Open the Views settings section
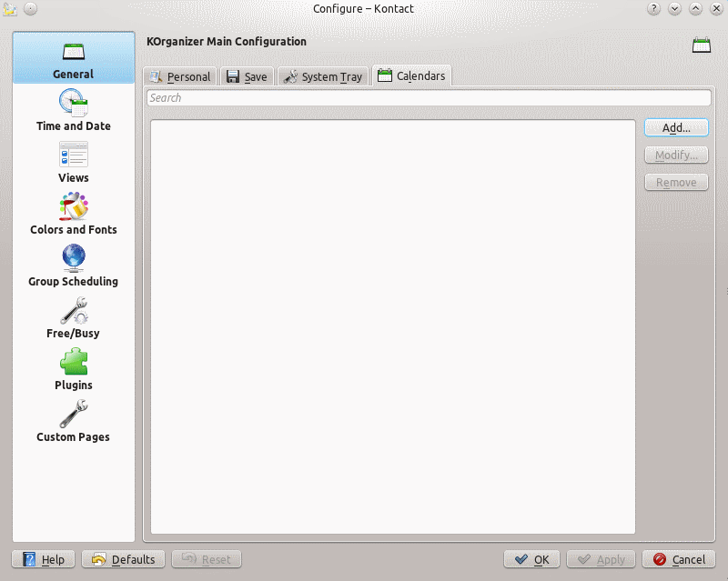This screenshot has width=728, height=581. tap(74, 162)
